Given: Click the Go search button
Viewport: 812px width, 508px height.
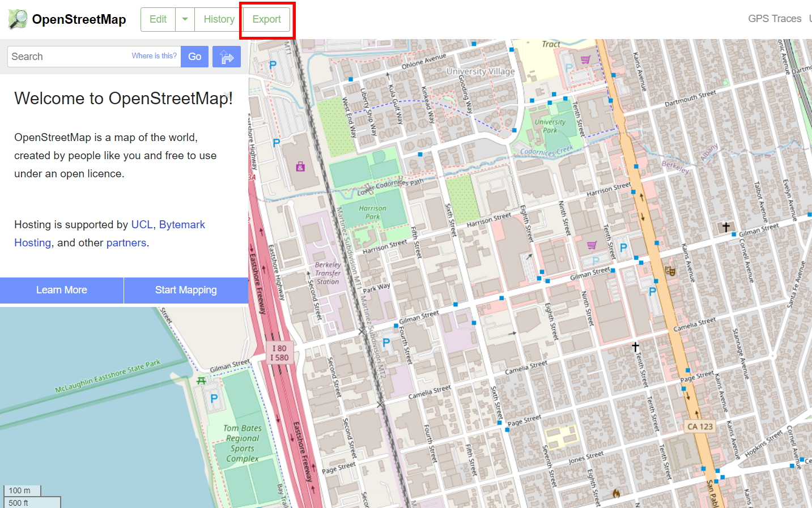Looking at the screenshot, I should click(194, 57).
